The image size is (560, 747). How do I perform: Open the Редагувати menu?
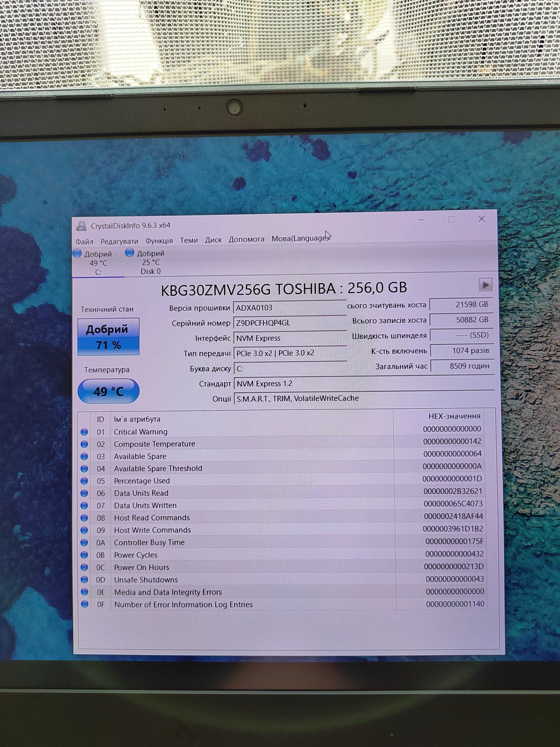[120, 241]
